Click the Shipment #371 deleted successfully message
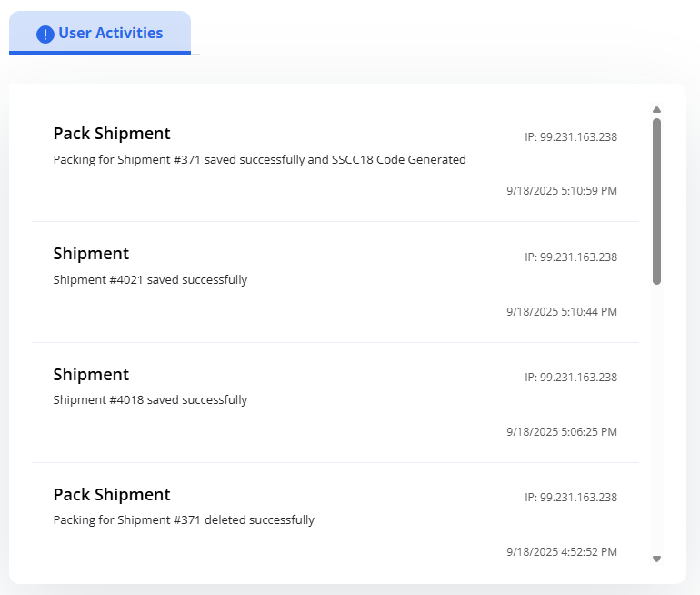Screen dimensions: 700x595 coord(184,520)
